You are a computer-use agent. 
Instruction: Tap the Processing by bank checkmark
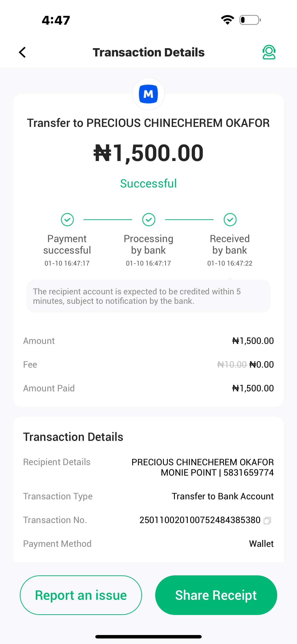point(148,220)
